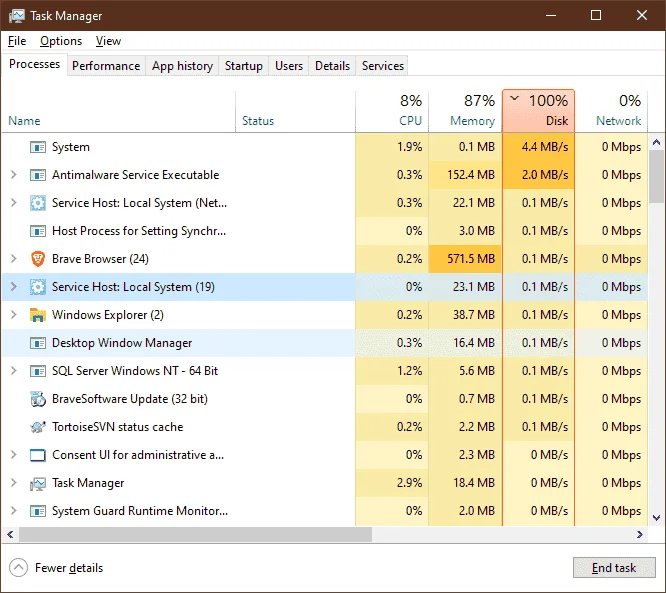Click the Fewer details arrow icon

pos(18,568)
